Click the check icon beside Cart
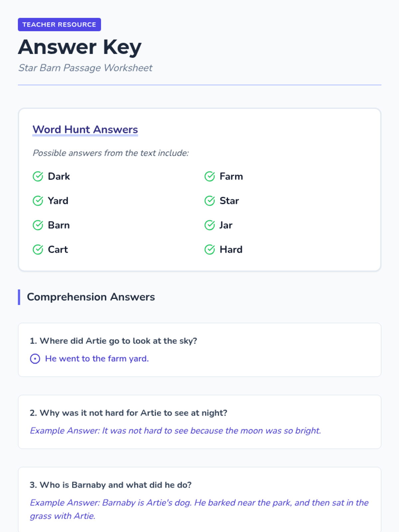This screenshot has height=532, width=399. click(38, 249)
